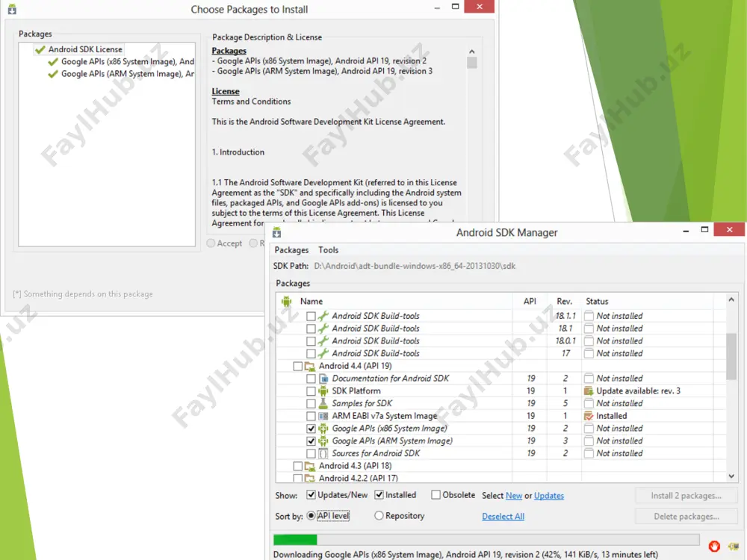Image resolution: width=747 pixels, height=560 pixels.
Task: Uncheck Google APIs (ARM System Image) checkbox
Action: (311, 441)
